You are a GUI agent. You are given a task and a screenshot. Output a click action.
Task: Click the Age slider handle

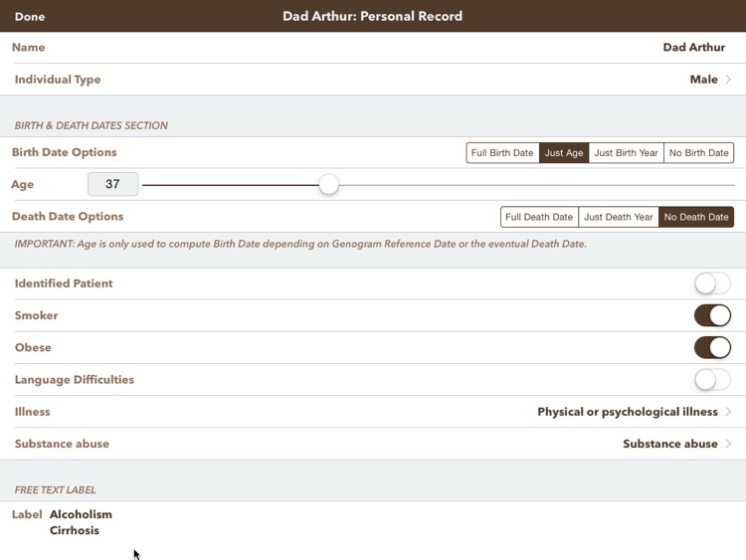coord(328,185)
